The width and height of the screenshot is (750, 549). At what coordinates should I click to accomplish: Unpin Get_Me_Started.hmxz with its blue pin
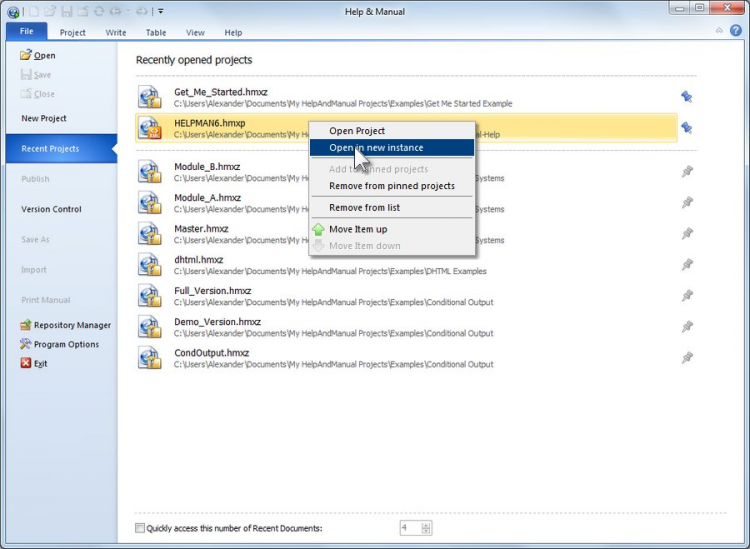[687, 97]
